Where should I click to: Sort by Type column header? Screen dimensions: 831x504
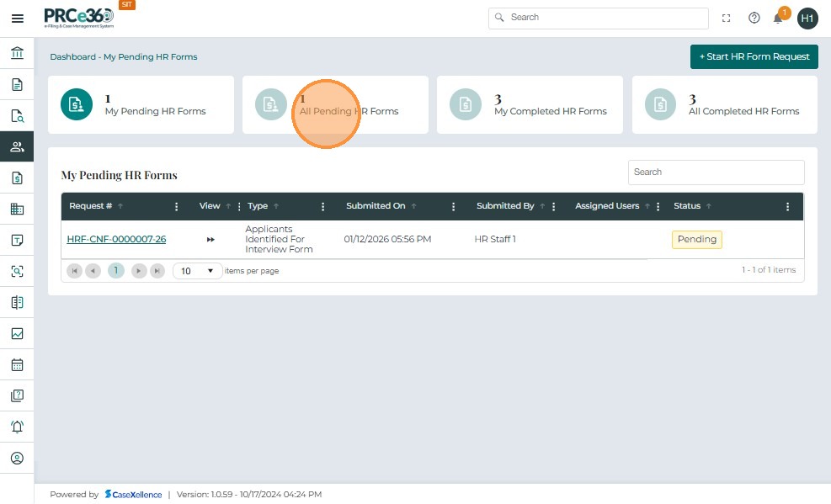point(258,206)
